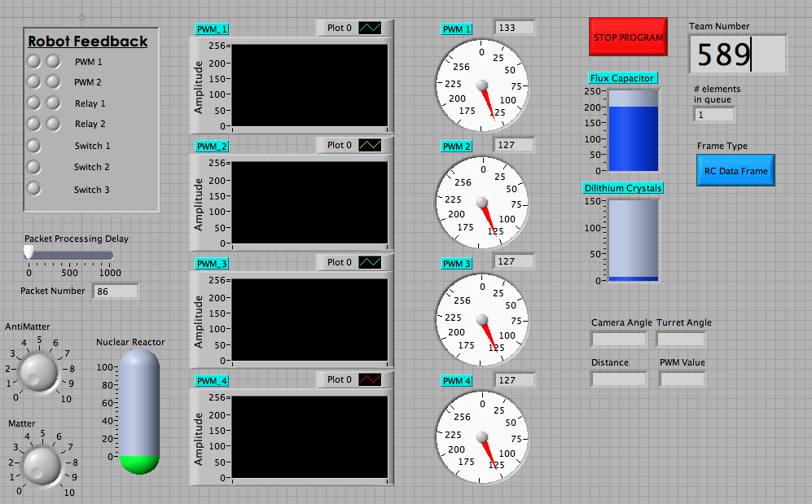Click the PWM_1 chart plot area
The height and width of the screenshot is (504, 812).
point(309,85)
